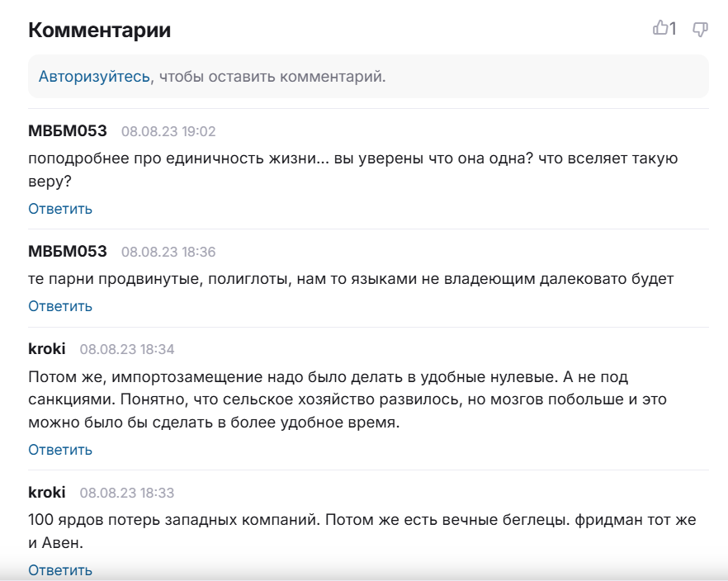Click username kroki on the 18:33 comment

click(47, 492)
